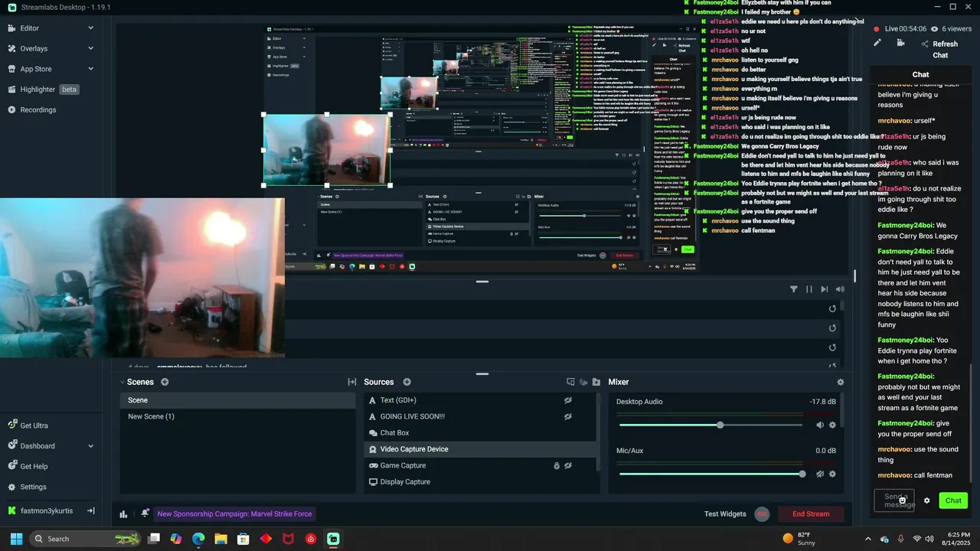Expand the App Store sidebar menu chevron
The width and height of the screenshot is (980, 551).
point(90,69)
